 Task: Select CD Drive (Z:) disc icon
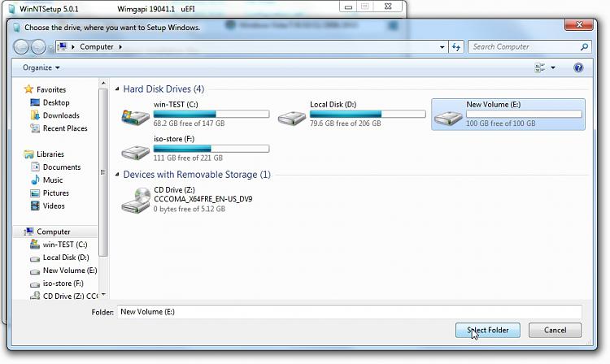click(136, 200)
